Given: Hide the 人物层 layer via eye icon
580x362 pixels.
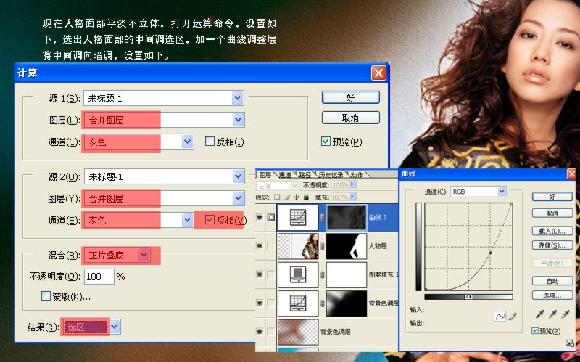Looking at the screenshot, I should click(x=260, y=246).
